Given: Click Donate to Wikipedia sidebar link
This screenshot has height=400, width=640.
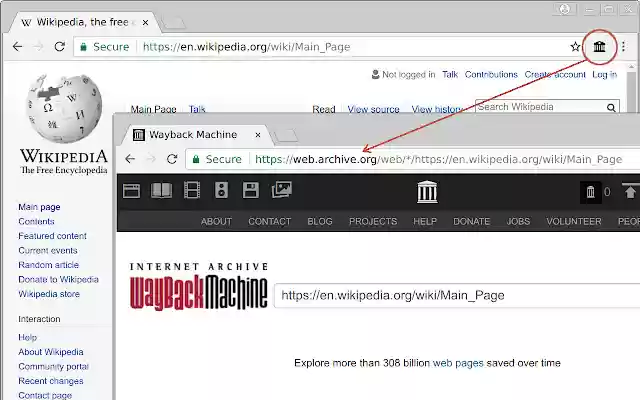Looking at the screenshot, I should coord(58,280).
